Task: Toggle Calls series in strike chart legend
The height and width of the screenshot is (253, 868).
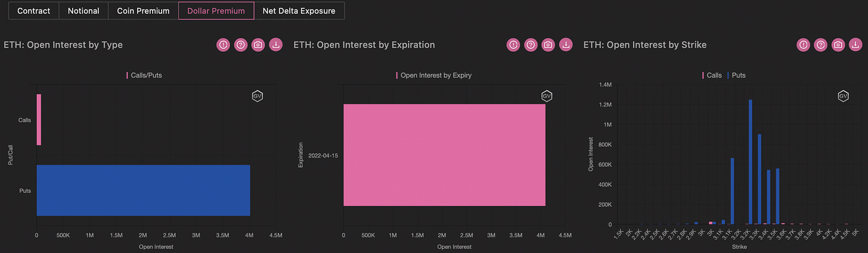Action: tap(712, 76)
